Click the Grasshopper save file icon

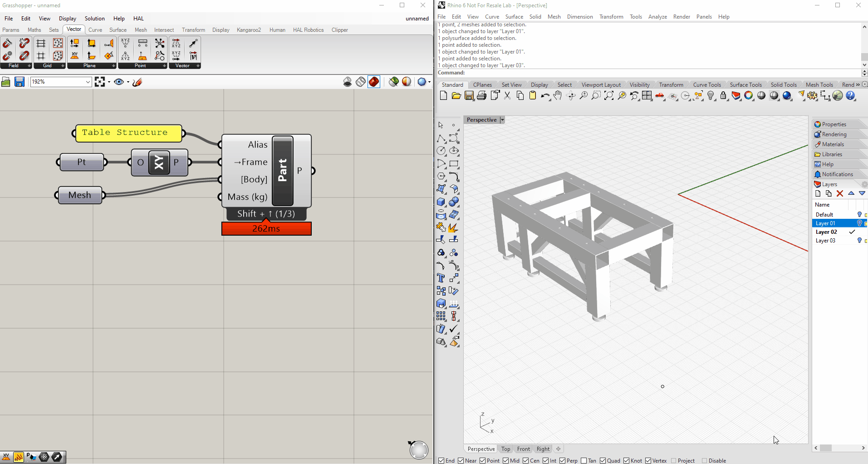(20, 82)
